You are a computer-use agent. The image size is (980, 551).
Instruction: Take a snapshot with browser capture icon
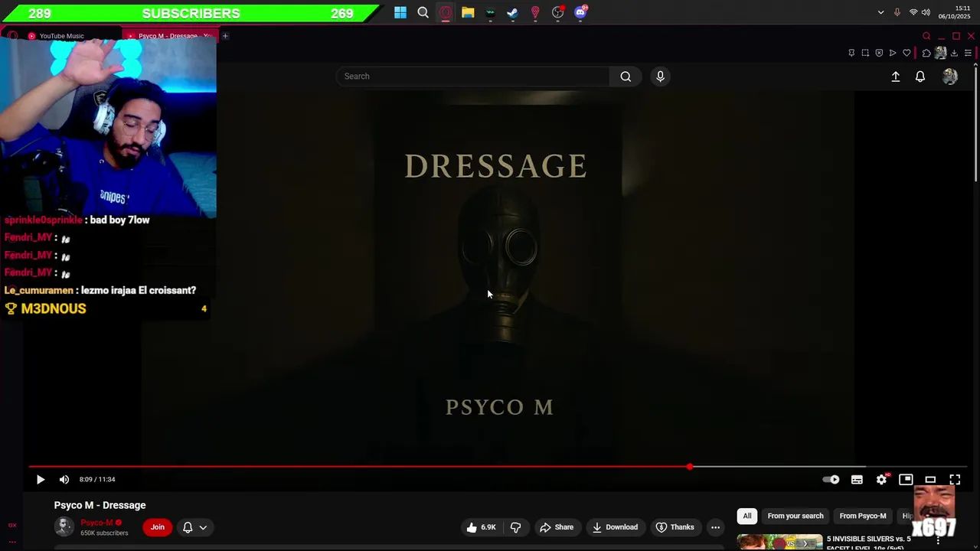coord(865,53)
